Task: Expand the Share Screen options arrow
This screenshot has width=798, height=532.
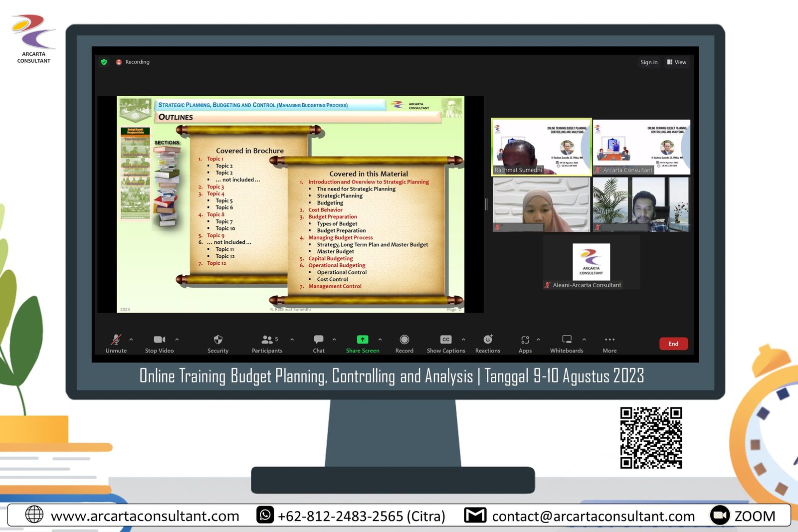Action: (380, 340)
